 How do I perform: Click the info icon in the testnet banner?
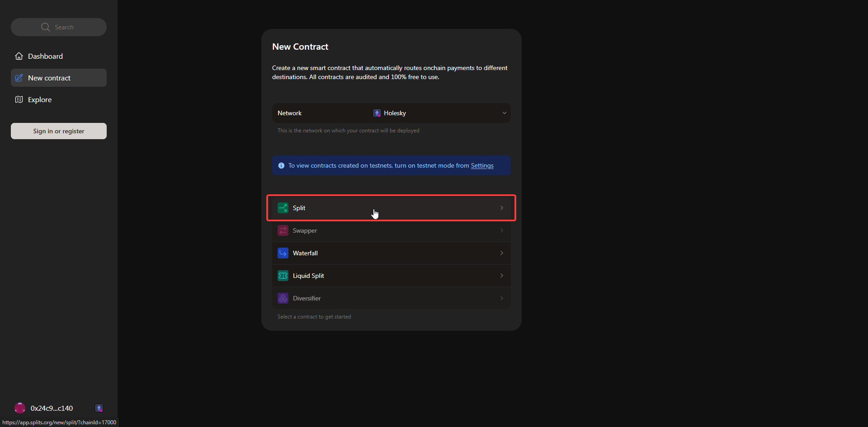point(282,165)
